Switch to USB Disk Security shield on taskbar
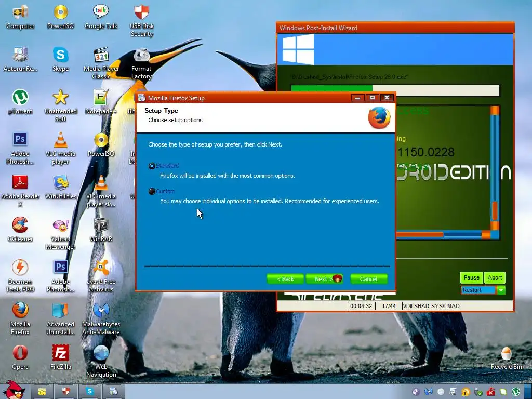The height and width of the screenshot is (399, 532). (x=66, y=392)
